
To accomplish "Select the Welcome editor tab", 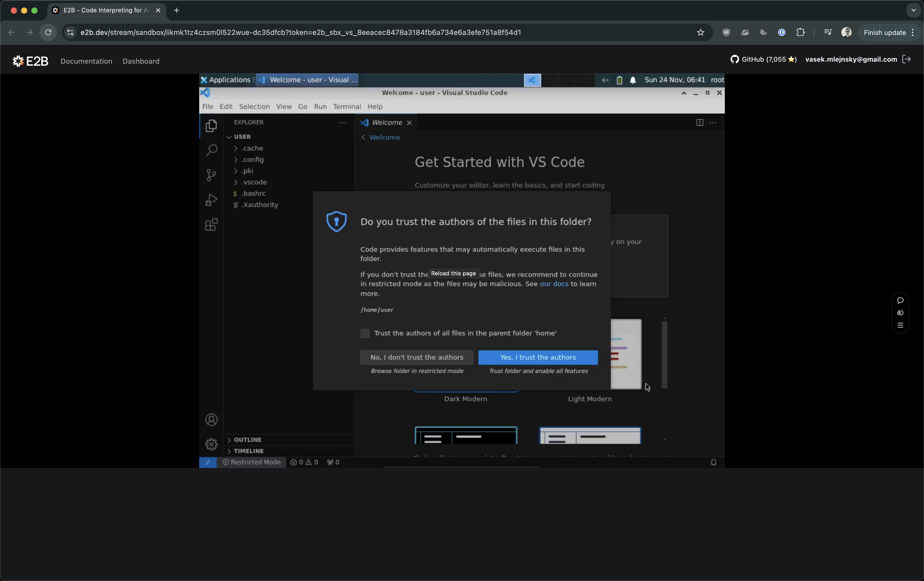I will point(386,123).
